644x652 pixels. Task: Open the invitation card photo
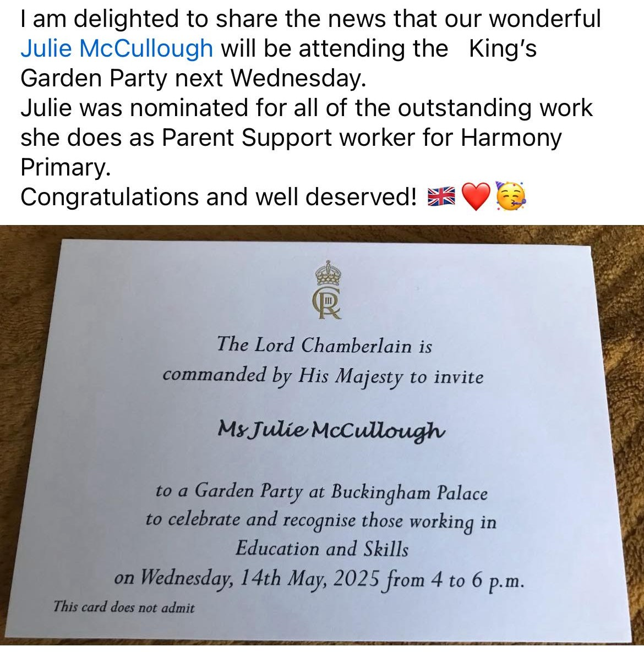point(322,435)
